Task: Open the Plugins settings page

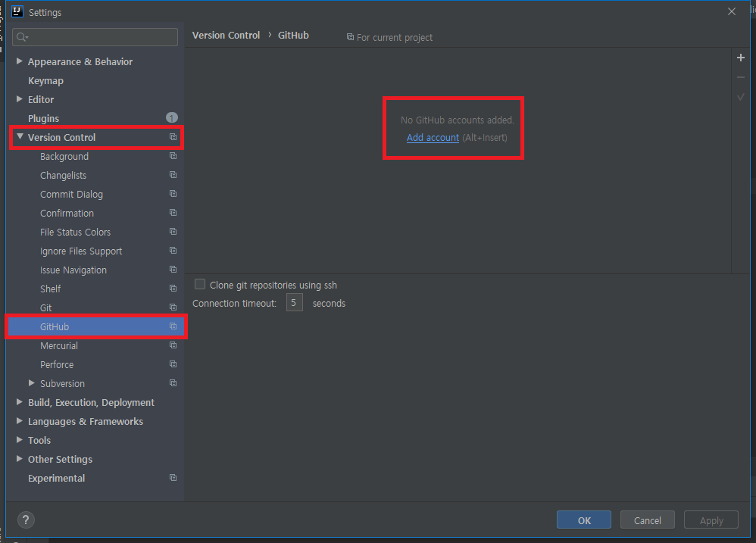Action: [x=43, y=119]
